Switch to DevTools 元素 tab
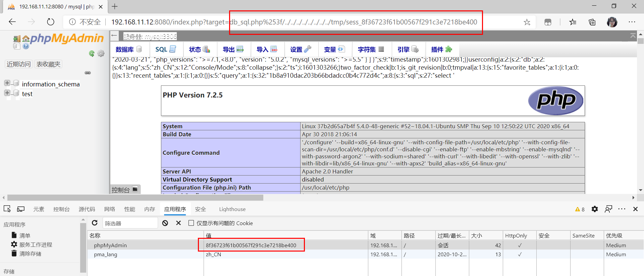Viewport: 644px width, 276px height. pyautogui.click(x=39, y=209)
